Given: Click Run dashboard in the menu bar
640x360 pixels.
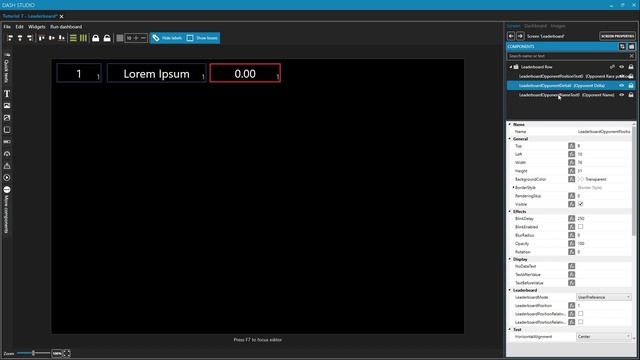Looking at the screenshot, I should pos(66,27).
